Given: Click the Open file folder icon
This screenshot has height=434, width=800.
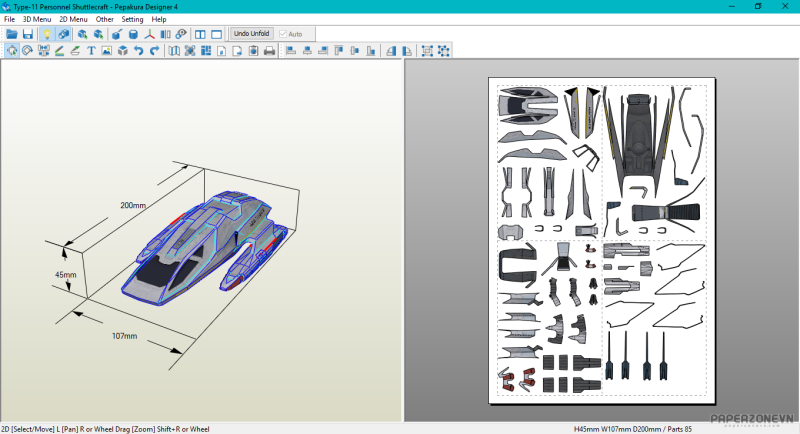Looking at the screenshot, I should pos(11,34).
